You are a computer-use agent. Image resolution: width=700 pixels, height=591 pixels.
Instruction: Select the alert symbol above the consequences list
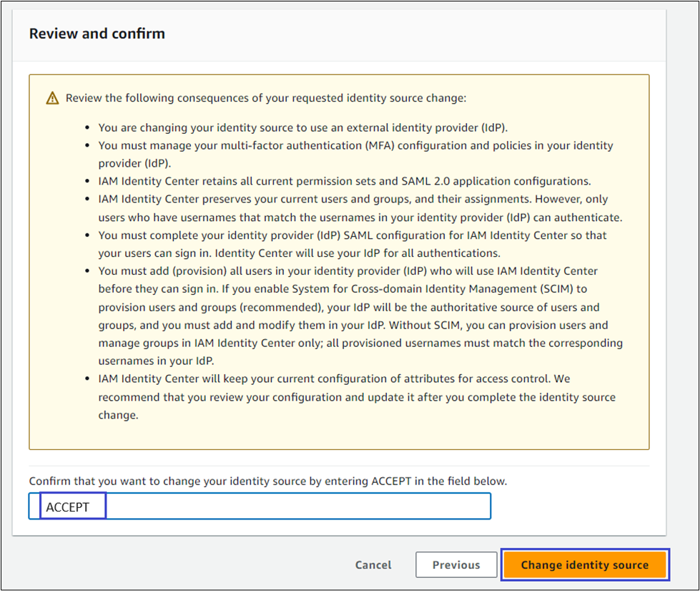[52, 97]
